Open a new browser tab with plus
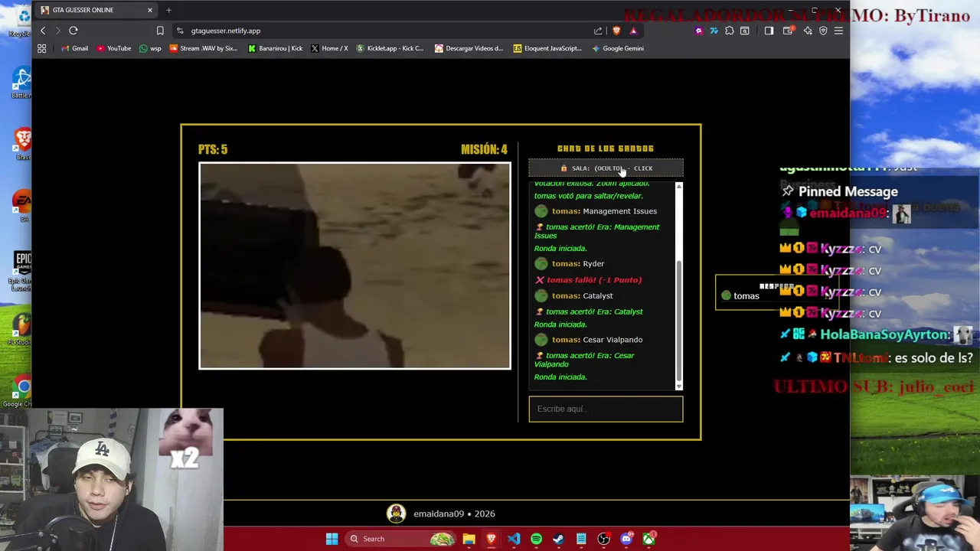This screenshot has height=551, width=980. 168,10
